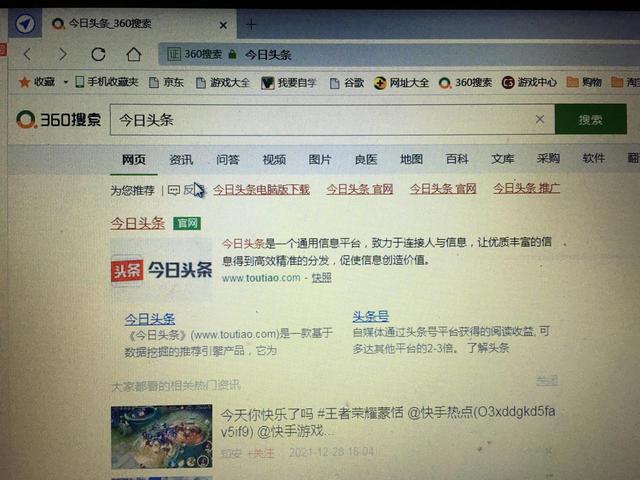
Task: Open the first 今日头条 官网 suggestion link
Action: coord(360,189)
